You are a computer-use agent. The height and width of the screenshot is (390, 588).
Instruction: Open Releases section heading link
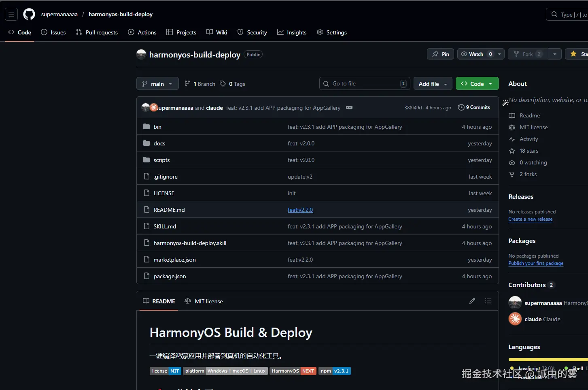(x=521, y=197)
